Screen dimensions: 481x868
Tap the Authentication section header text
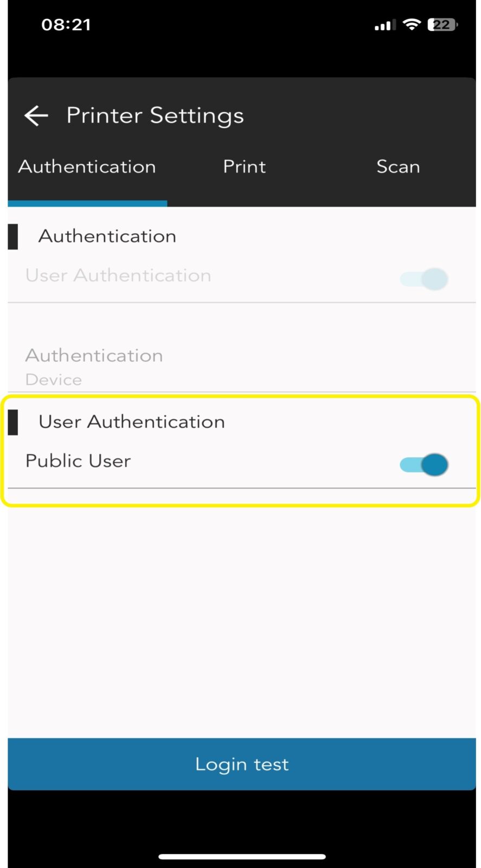point(107,237)
